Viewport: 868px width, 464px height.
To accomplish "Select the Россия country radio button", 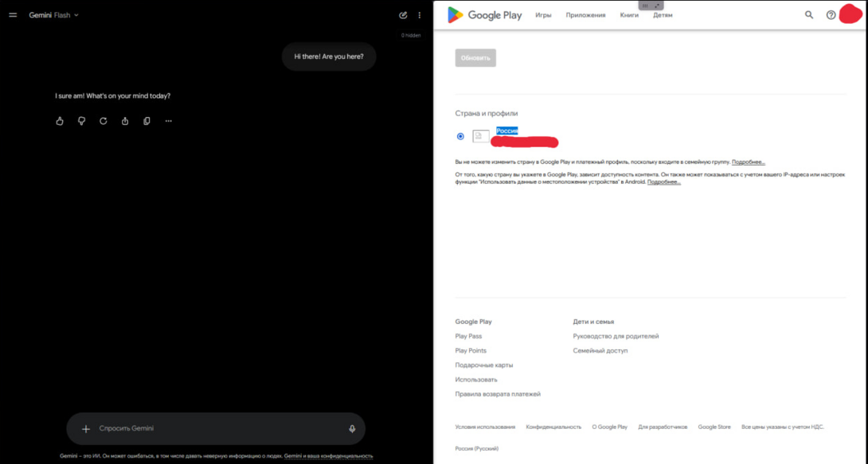I will 460,136.
